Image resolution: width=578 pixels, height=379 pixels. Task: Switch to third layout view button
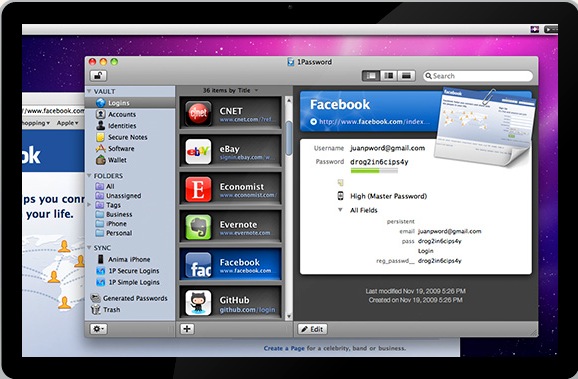point(406,76)
